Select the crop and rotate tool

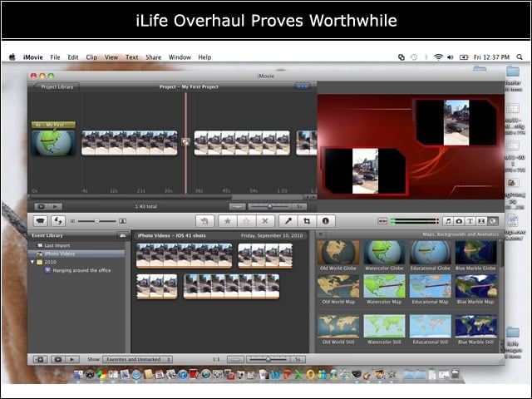[307, 221]
